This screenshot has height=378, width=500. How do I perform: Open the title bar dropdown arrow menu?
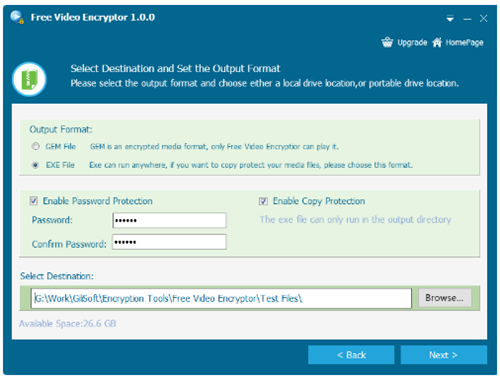(450, 19)
